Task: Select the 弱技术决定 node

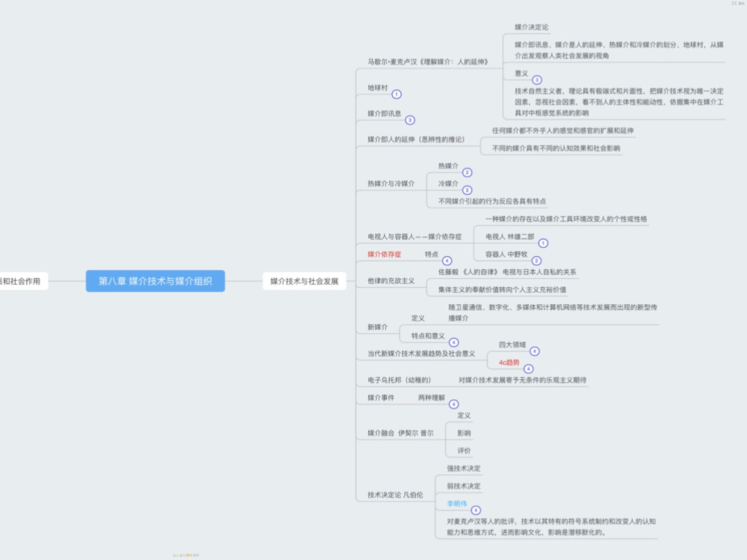Action: (463, 486)
